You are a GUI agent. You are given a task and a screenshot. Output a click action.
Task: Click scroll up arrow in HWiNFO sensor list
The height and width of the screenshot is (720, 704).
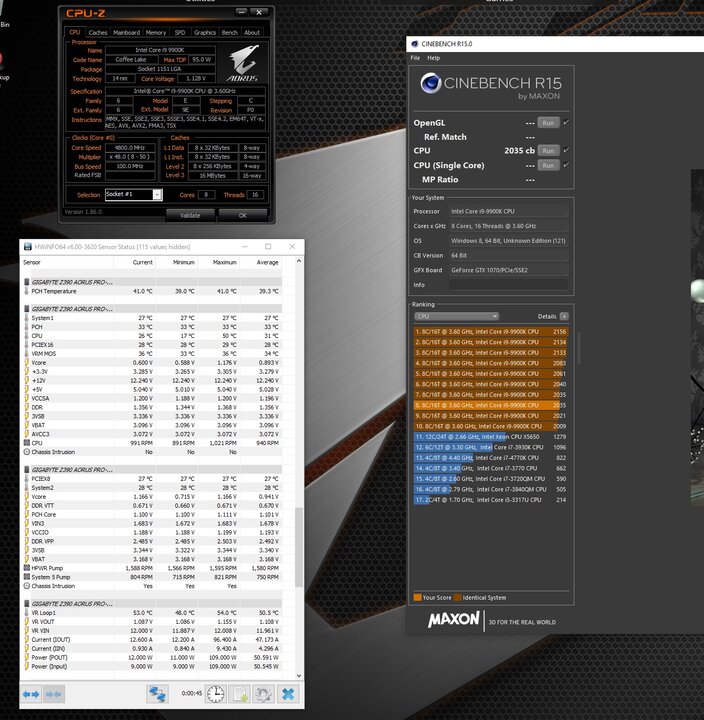(299, 261)
